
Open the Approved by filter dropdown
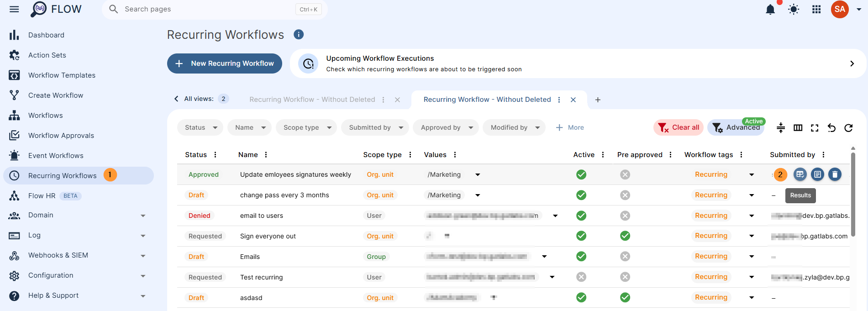[446, 127]
